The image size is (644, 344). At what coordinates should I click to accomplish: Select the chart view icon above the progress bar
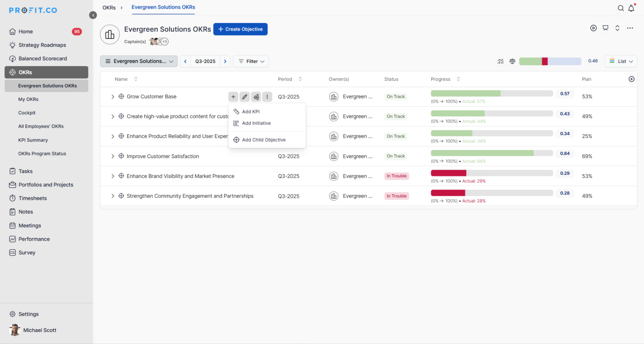pyautogui.click(x=500, y=61)
